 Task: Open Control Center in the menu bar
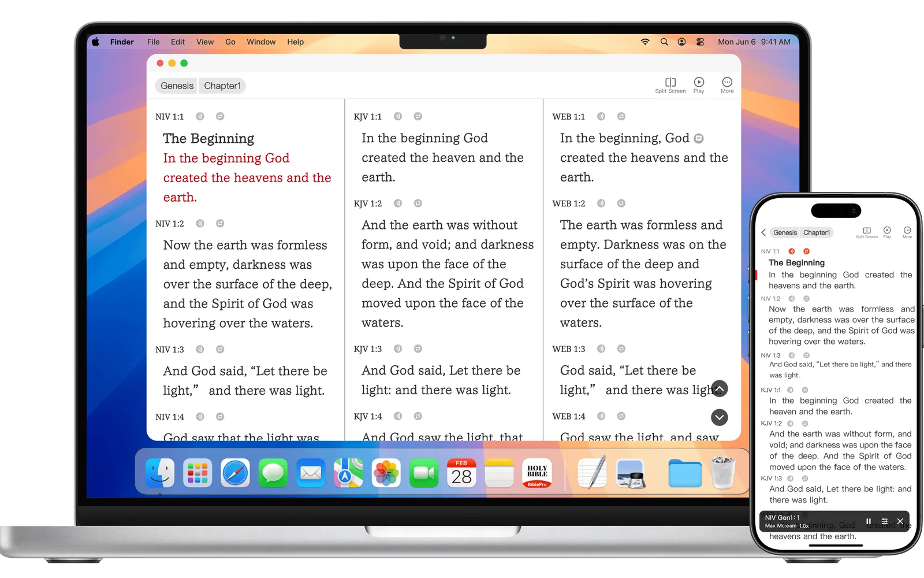(x=700, y=42)
